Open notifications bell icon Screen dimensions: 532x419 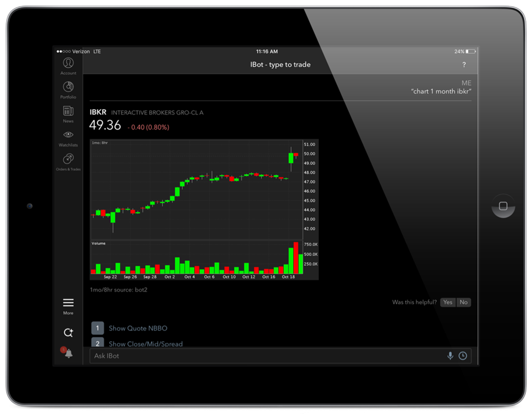click(68, 353)
